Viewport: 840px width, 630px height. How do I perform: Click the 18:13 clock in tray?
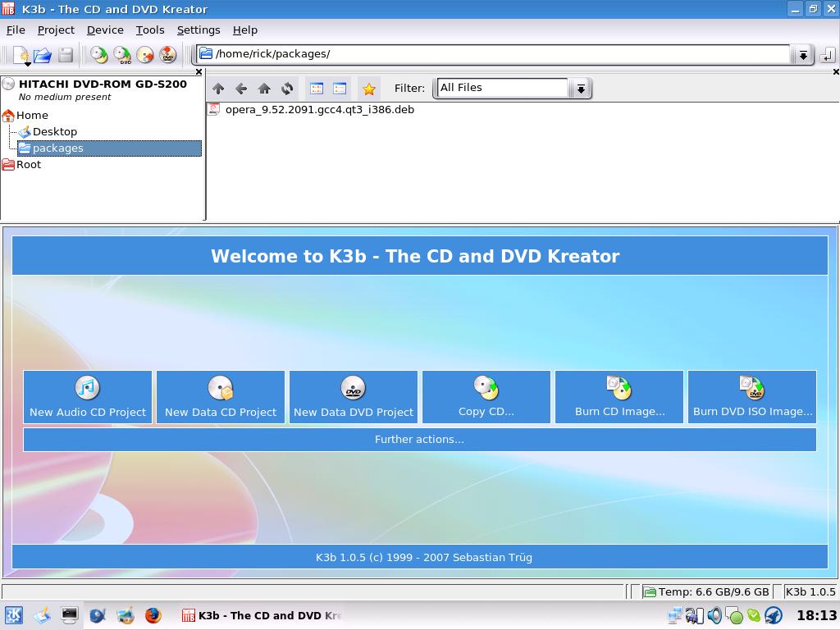tap(816, 615)
